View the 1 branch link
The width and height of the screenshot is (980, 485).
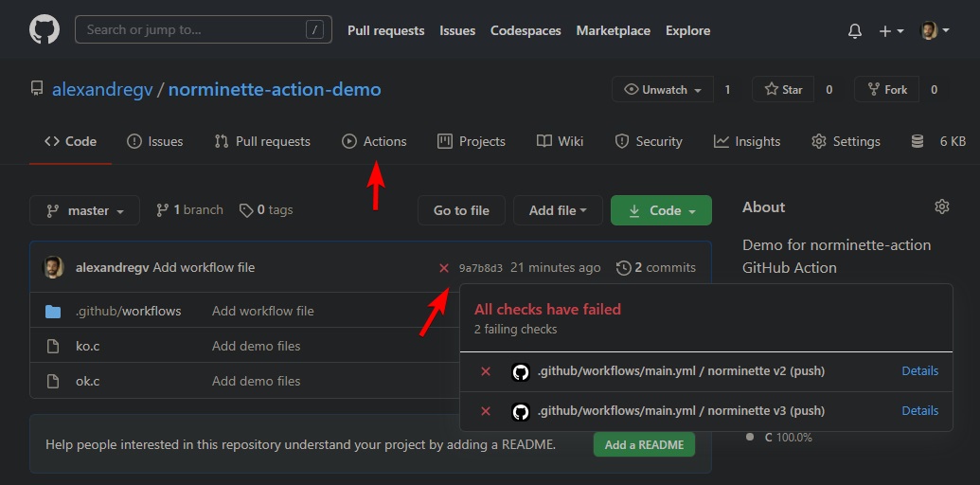click(189, 210)
